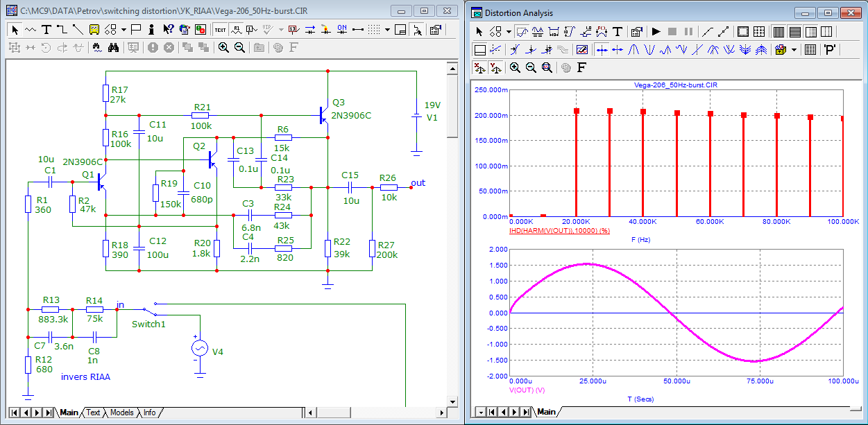Switch to the Text tab
The image size is (868, 425).
93,413
